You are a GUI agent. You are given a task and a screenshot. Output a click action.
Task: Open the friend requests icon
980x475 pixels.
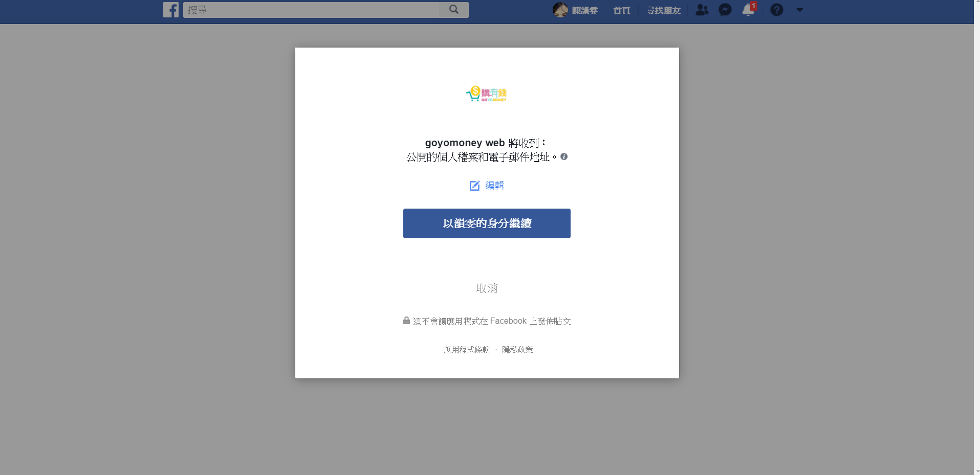702,10
